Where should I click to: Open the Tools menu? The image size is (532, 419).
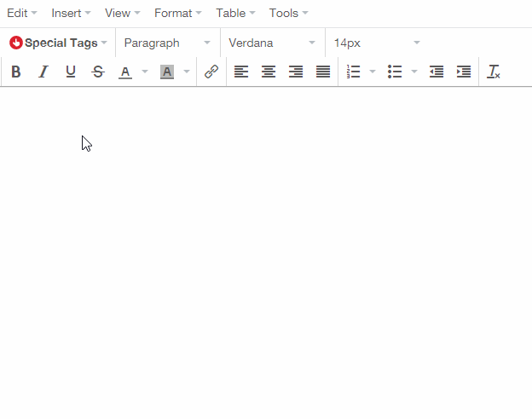click(289, 14)
